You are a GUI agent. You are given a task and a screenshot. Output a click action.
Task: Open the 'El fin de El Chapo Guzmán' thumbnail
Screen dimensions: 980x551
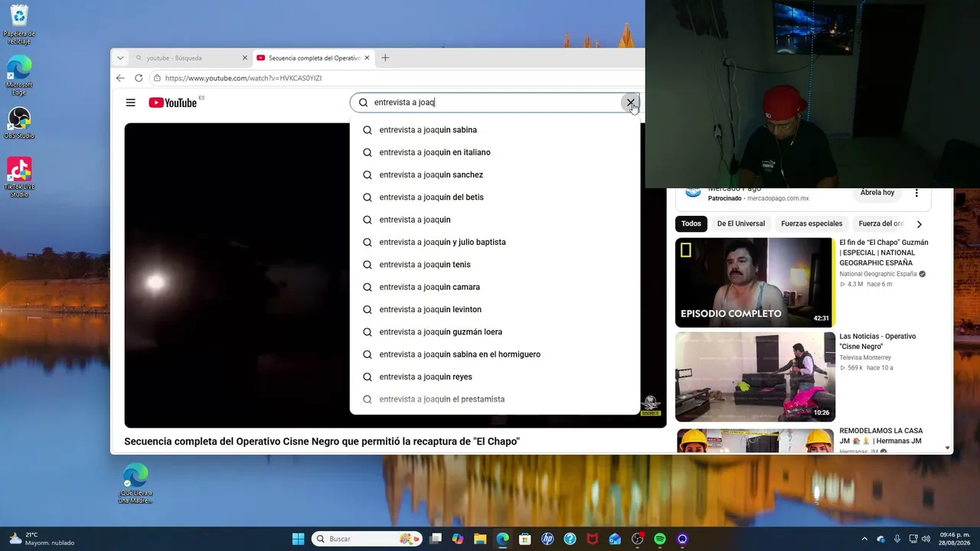(755, 282)
